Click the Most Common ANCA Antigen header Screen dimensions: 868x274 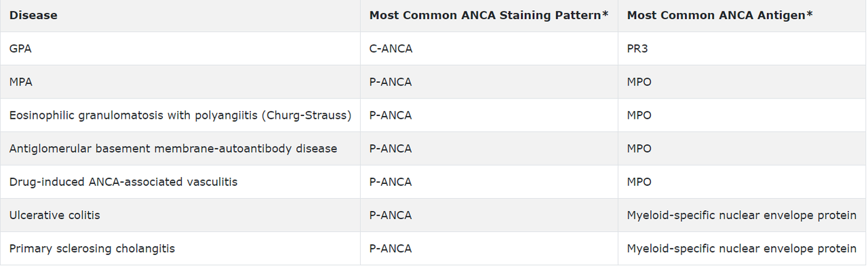click(x=720, y=15)
